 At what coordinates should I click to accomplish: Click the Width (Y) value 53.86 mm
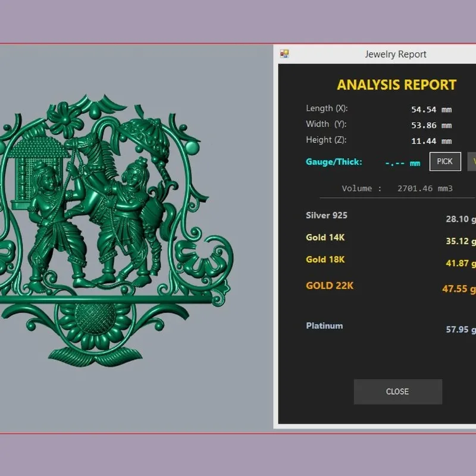(x=431, y=126)
